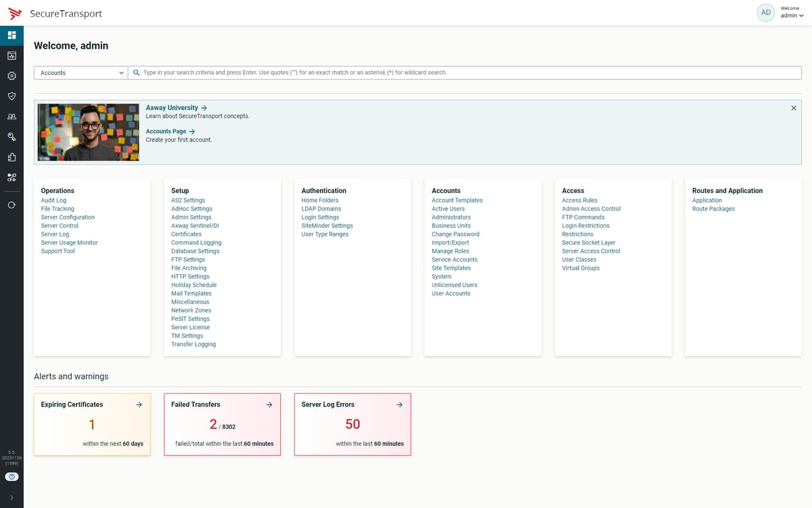Select the routes flow icon in sidebar
Screen dimensions: 812x508
click(12, 177)
